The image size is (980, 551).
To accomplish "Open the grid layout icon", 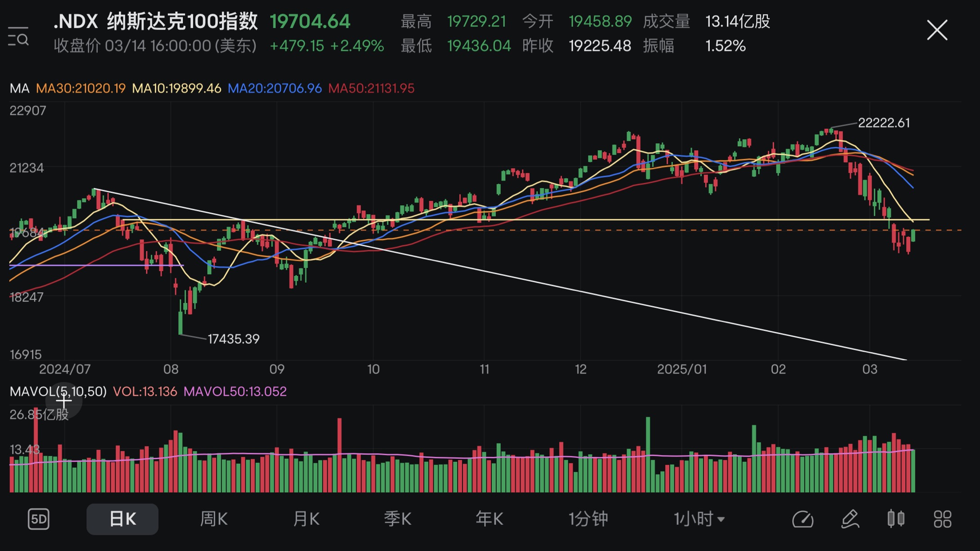I will (x=943, y=519).
